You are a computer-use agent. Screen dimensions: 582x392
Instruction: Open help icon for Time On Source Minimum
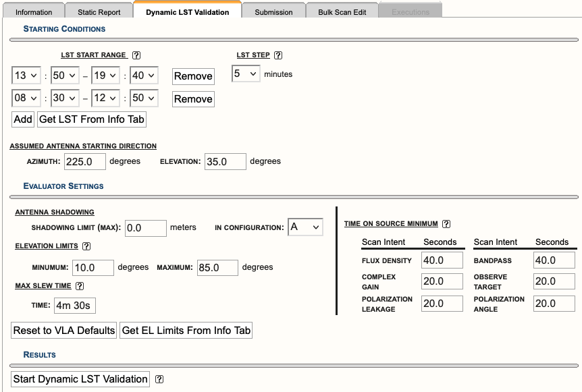tap(446, 224)
